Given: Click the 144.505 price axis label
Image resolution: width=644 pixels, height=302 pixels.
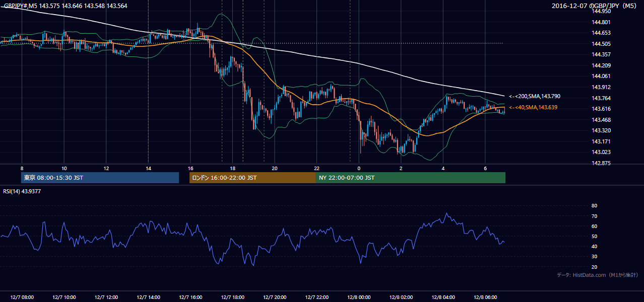Looking at the screenshot, I should pos(600,43).
